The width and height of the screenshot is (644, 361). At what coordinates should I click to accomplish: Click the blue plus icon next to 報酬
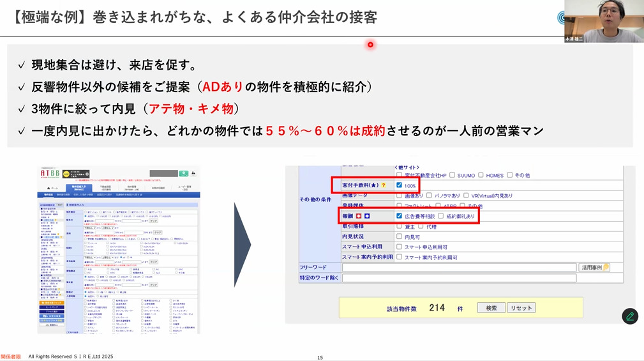pos(368,216)
